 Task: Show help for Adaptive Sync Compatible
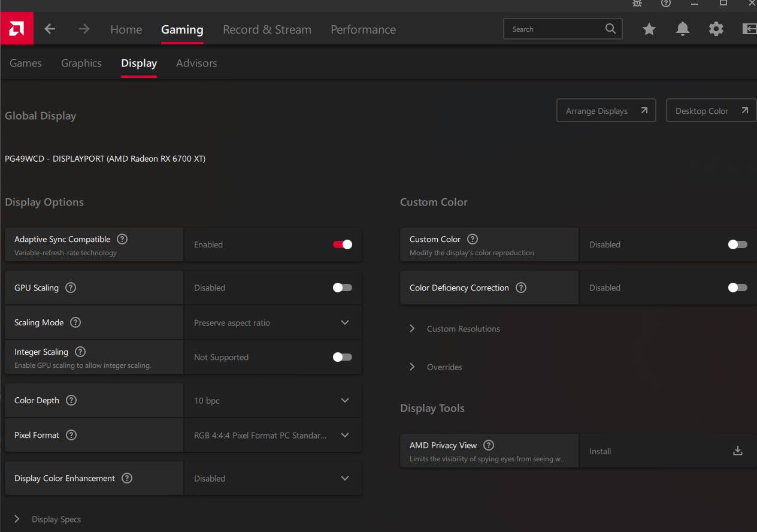click(x=122, y=239)
